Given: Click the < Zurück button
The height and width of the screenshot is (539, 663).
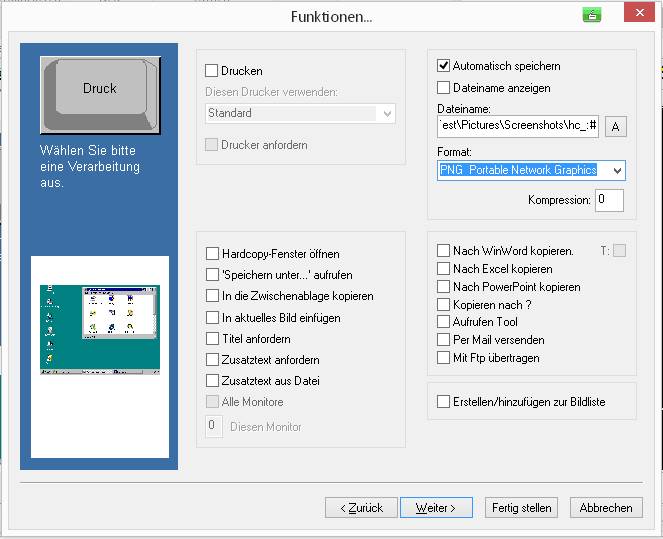Looking at the screenshot, I should (362, 507).
